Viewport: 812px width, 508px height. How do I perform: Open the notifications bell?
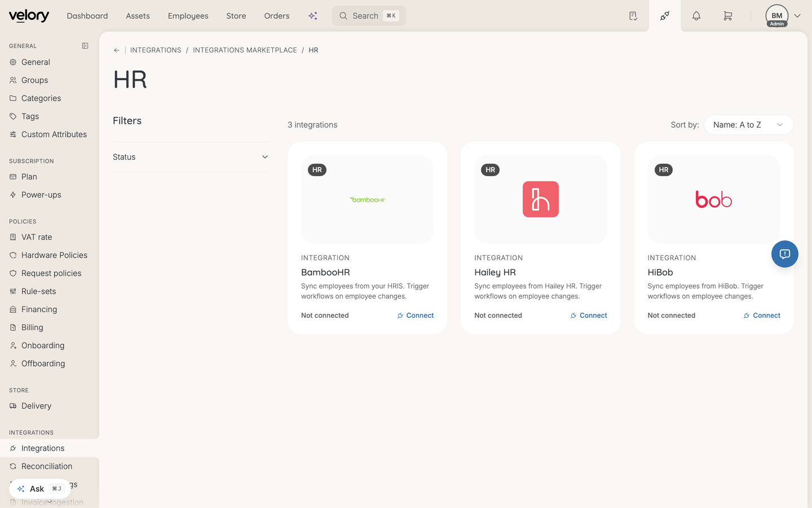[x=696, y=16]
